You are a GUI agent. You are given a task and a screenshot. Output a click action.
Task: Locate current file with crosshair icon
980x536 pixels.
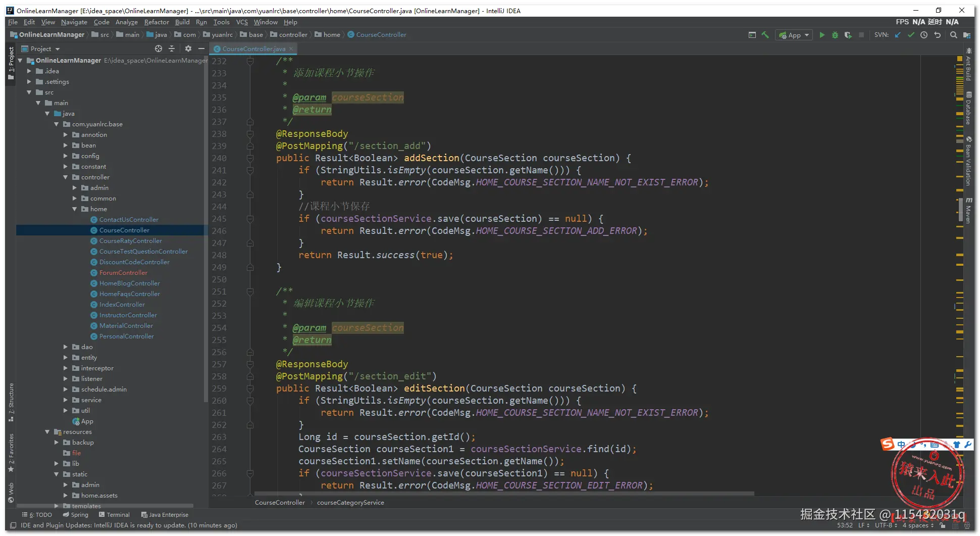click(159, 48)
